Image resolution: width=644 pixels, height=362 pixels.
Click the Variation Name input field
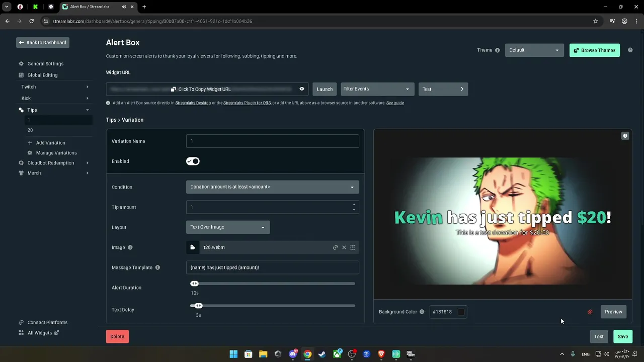[x=272, y=141]
